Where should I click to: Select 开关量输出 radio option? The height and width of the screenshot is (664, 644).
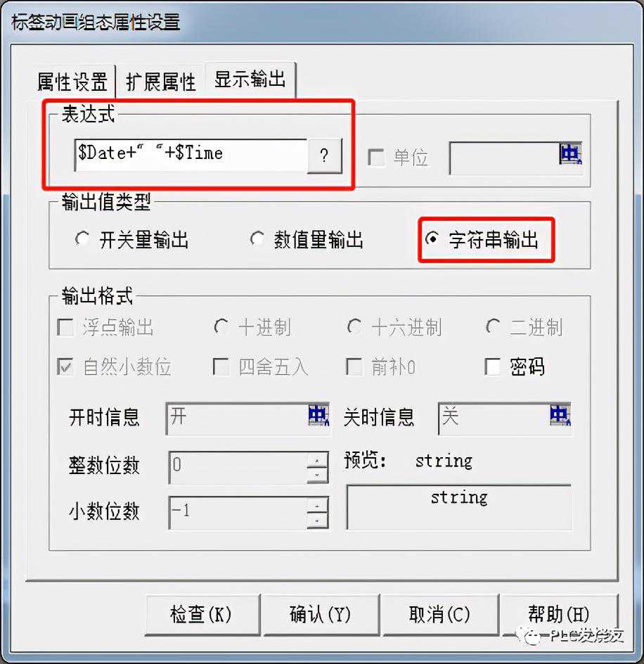point(82,239)
